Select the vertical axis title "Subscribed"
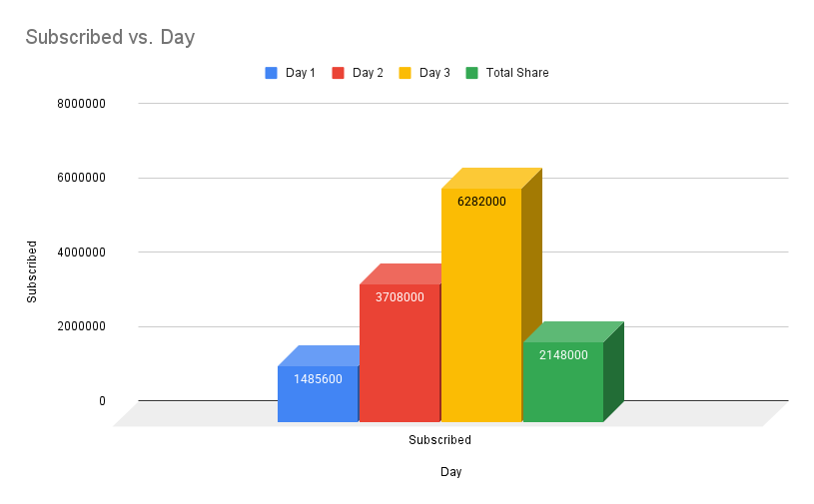Image resolution: width=814 pixels, height=504 pixels. point(32,271)
